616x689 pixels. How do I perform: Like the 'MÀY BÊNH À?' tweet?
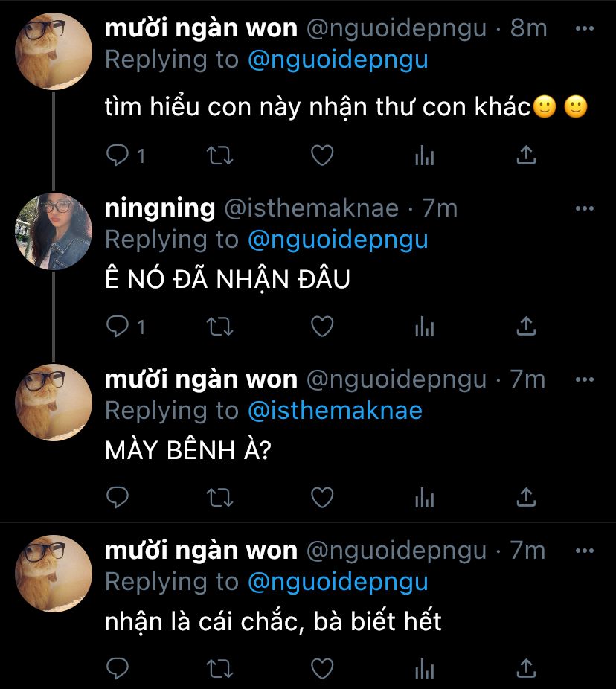tap(321, 497)
